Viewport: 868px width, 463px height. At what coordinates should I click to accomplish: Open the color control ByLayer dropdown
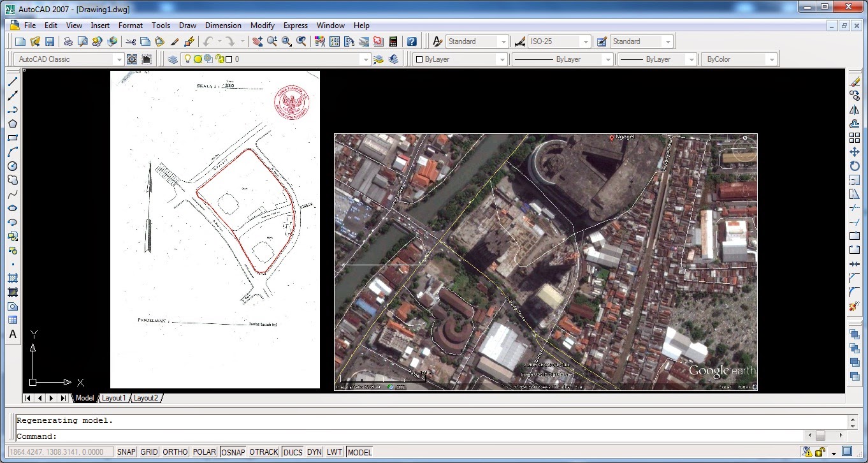point(502,59)
